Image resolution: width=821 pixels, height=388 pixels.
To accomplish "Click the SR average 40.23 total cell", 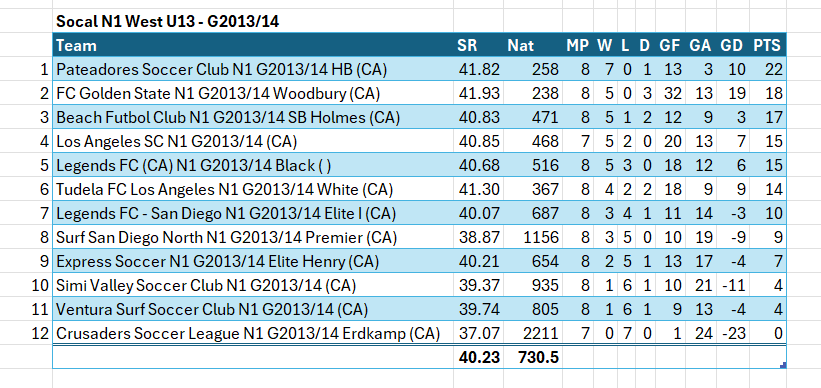I will click(478, 358).
